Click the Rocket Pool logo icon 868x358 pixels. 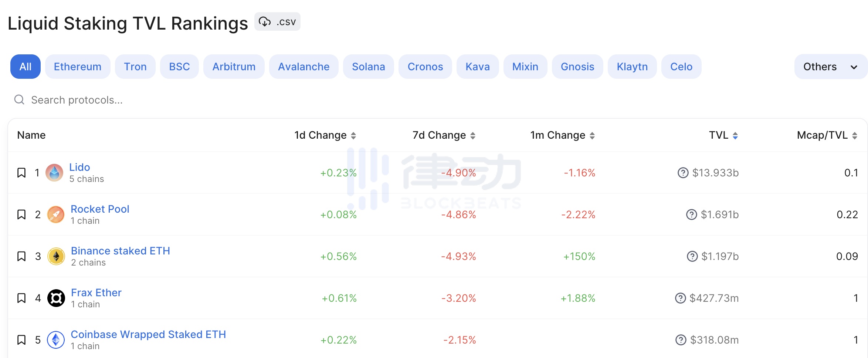tap(56, 215)
